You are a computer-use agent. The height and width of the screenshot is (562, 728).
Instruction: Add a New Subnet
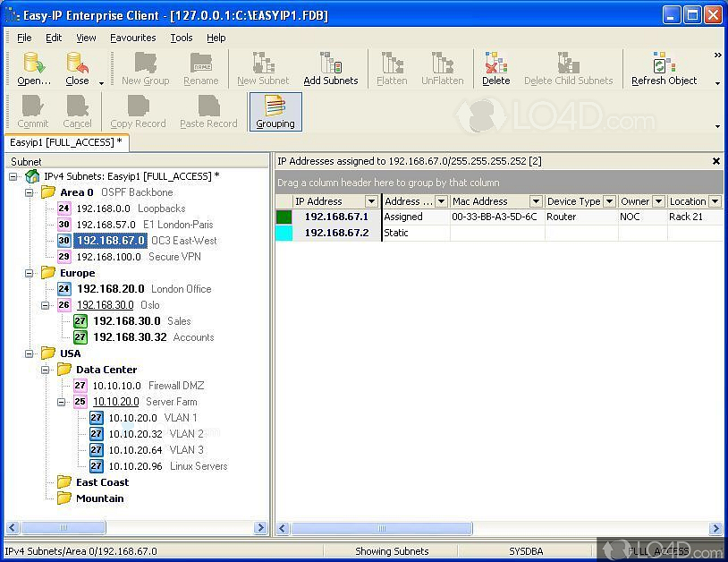click(263, 67)
